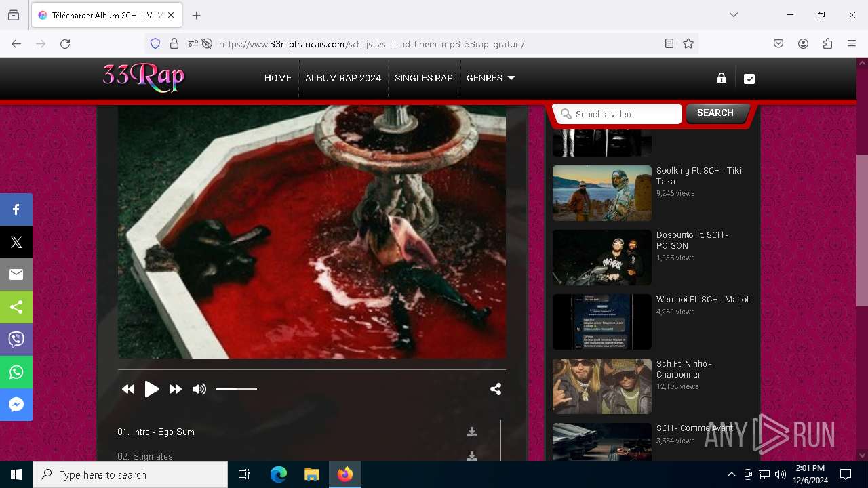The width and height of the screenshot is (868, 488).
Task: Open Soolking Ft. SCH - Tiki Taka thumbnail
Action: [601, 193]
